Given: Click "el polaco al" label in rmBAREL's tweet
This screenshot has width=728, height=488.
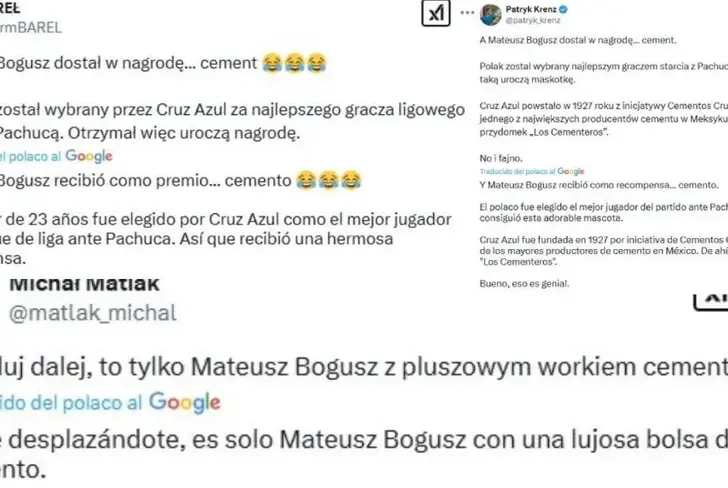Looking at the screenshot, I should tap(31, 156).
